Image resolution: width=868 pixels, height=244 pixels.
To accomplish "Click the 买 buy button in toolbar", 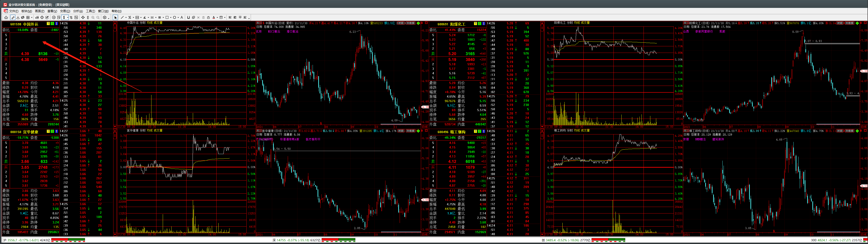I will [230, 18].
